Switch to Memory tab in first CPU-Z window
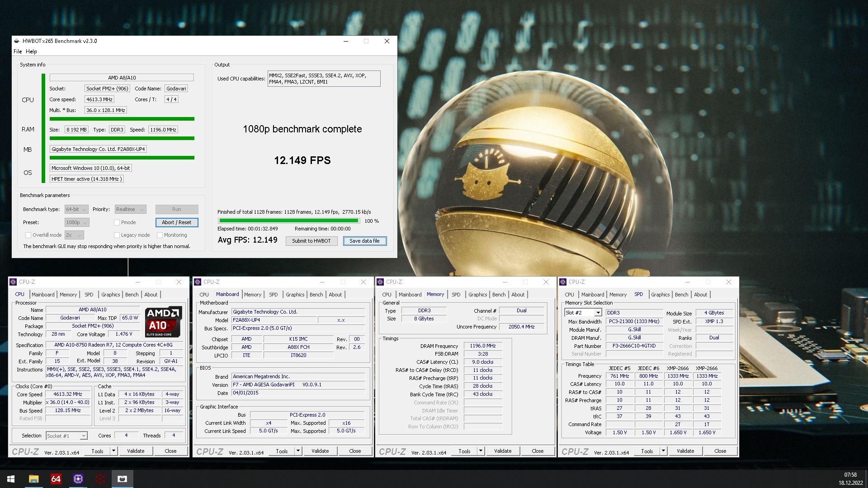This screenshot has width=868, height=488. pos(68,295)
